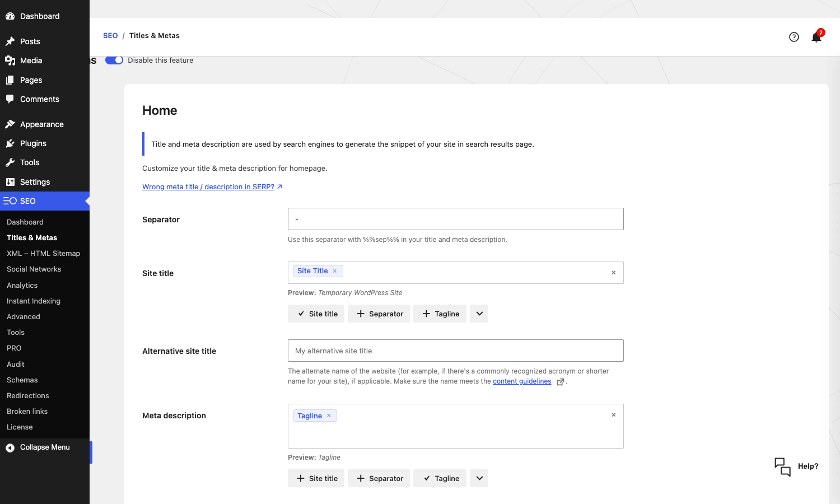Click the Alternative site title input
The width and height of the screenshot is (840, 504).
tap(456, 351)
